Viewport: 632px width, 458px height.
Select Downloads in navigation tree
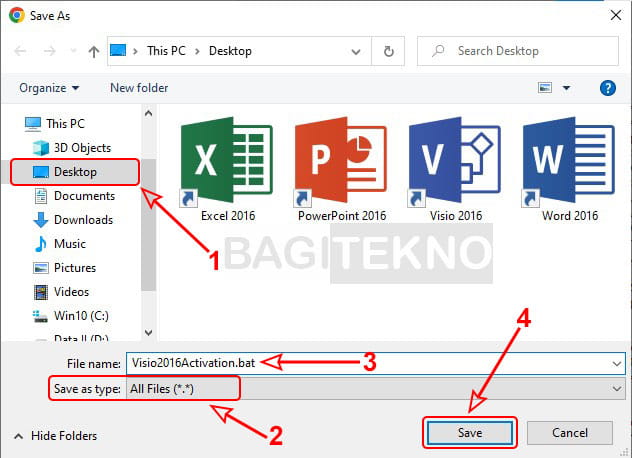tap(73, 220)
